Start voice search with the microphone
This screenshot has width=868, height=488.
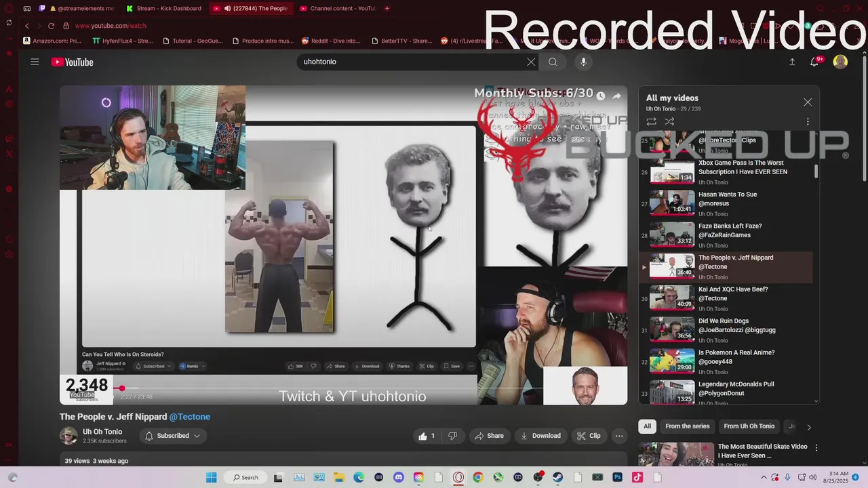(x=583, y=62)
